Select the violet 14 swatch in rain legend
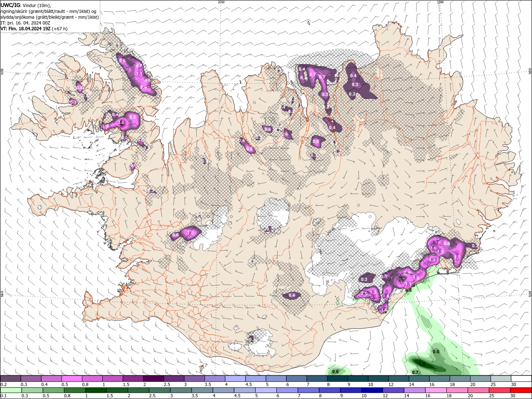 click(x=414, y=390)
